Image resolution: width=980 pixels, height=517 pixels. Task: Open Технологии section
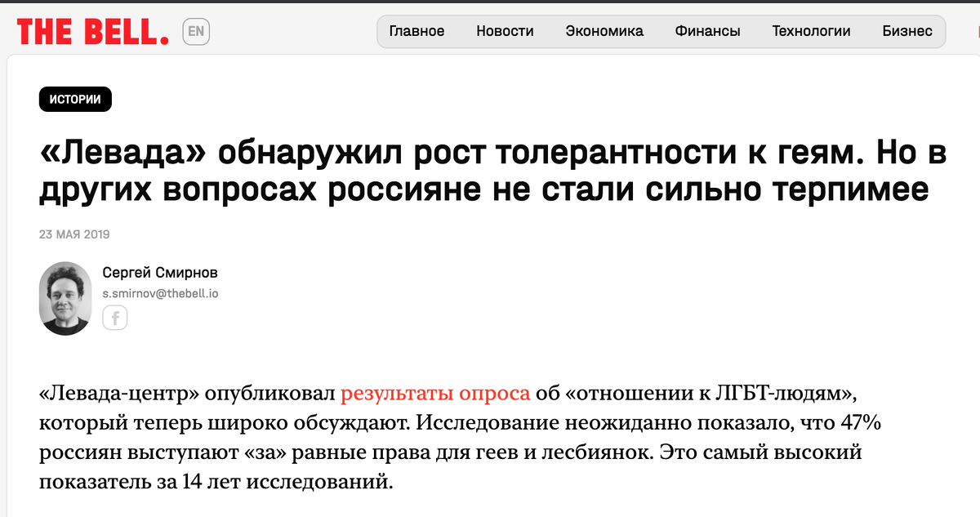(x=811, y=31)
